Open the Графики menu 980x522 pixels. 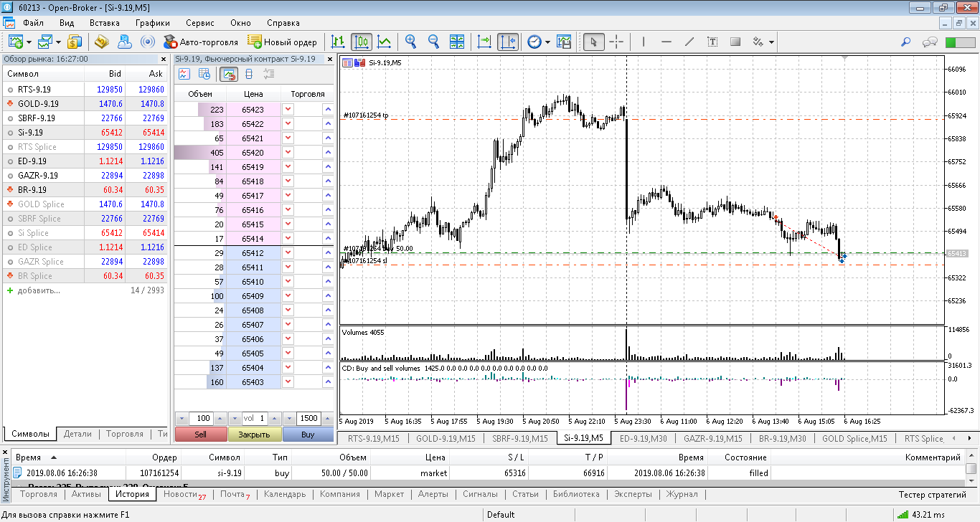(152, 23)
